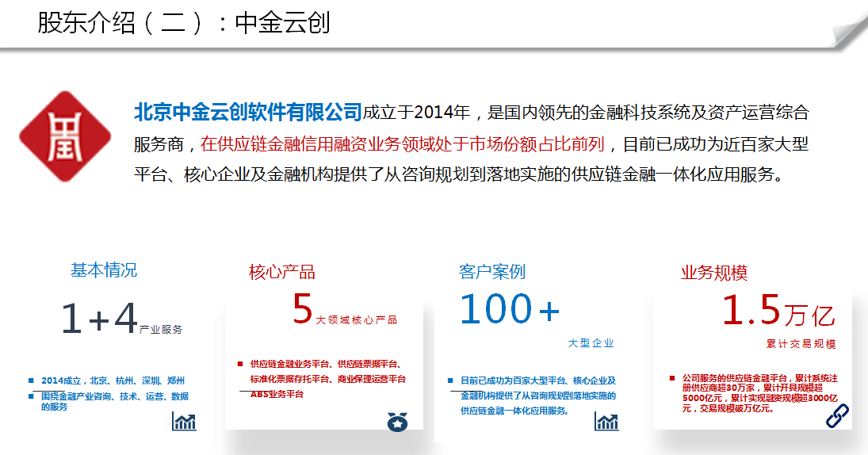Click the blue 北京中金云创软件有限公司 company name
Viewport: 868px width, 455px height.
pyautogui.click(x=248, y=113)
